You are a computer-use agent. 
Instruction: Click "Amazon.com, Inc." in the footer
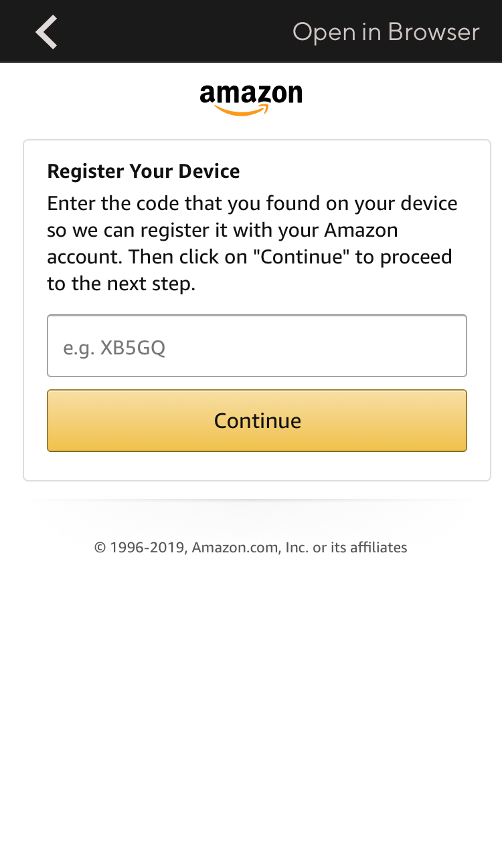[250, 547]
